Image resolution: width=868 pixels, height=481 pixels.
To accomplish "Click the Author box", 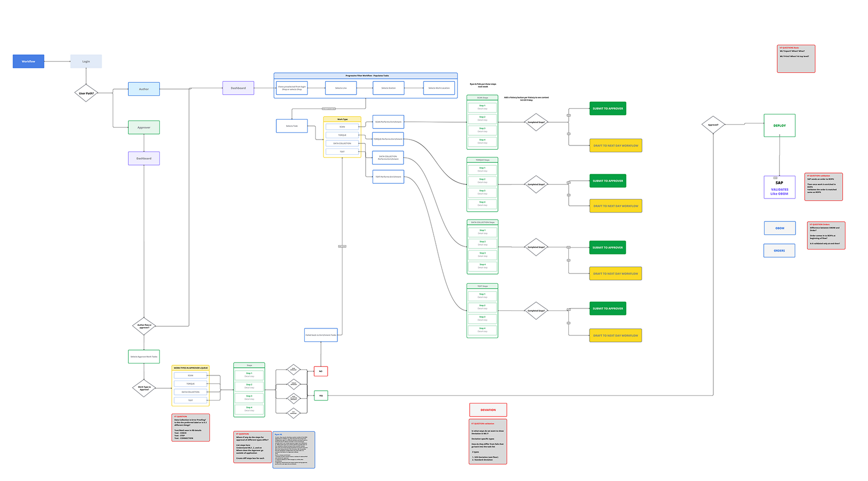I will (x=144, y=89).
